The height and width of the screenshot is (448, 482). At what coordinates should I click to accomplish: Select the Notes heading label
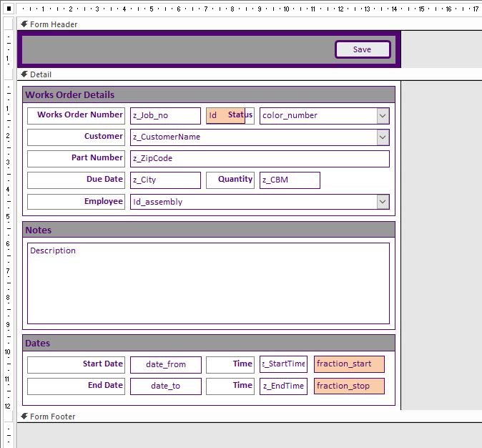click(209, 230)
